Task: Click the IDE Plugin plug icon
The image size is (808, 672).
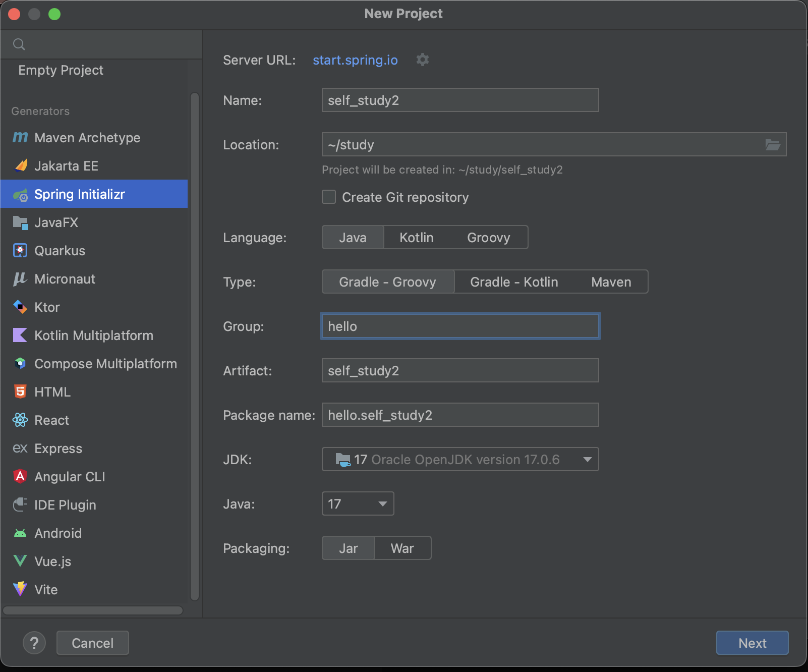Action: click(x=20, y=505)
